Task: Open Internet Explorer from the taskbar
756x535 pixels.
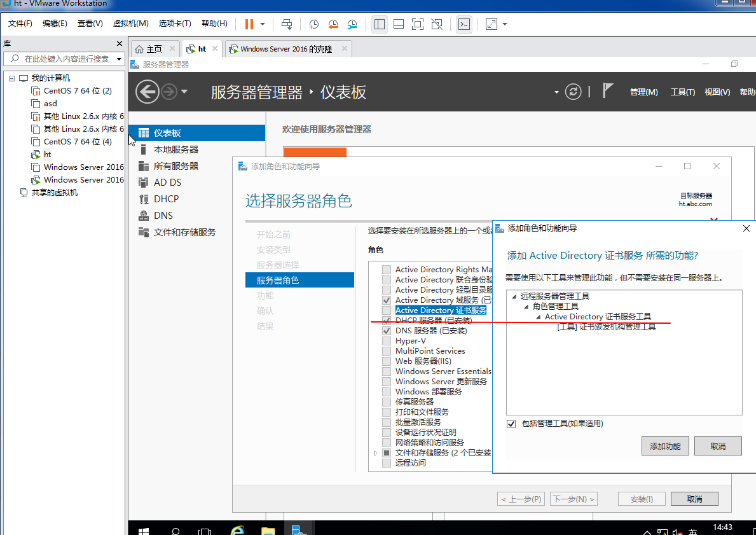Action: point(237,530)
